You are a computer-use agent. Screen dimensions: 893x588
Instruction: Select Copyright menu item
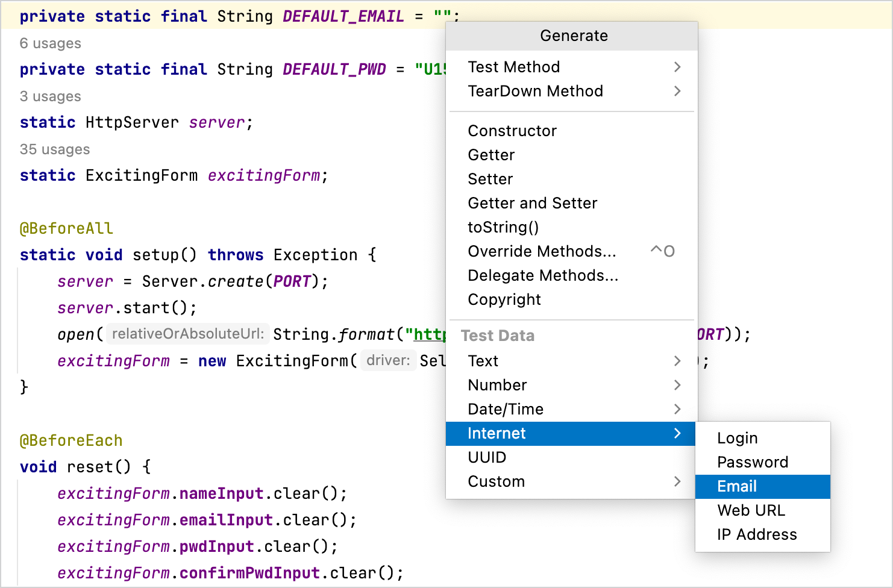(571, 299)
